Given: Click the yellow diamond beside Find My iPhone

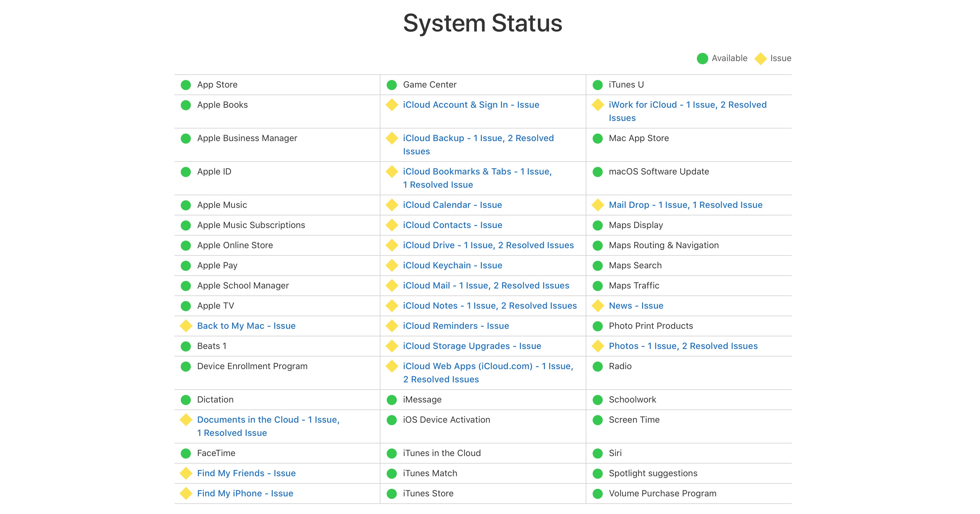Looking at the screenshot, I should [186, 494].
